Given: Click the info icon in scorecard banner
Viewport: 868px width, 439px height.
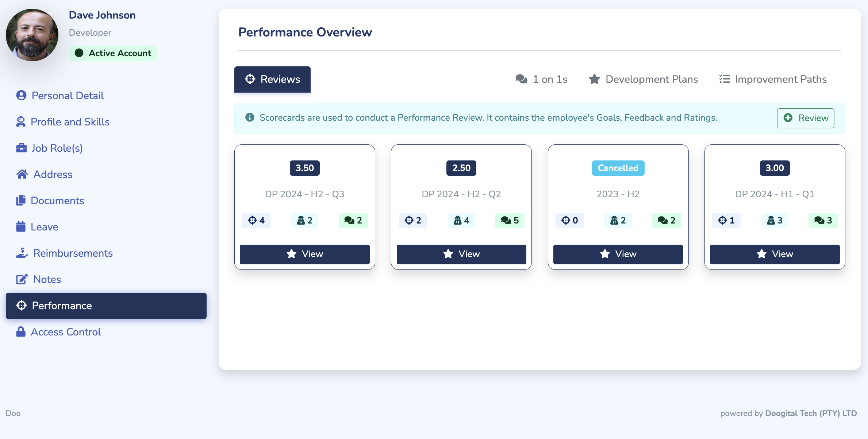Looking at the screenshot, I should (x=250, y=117).
